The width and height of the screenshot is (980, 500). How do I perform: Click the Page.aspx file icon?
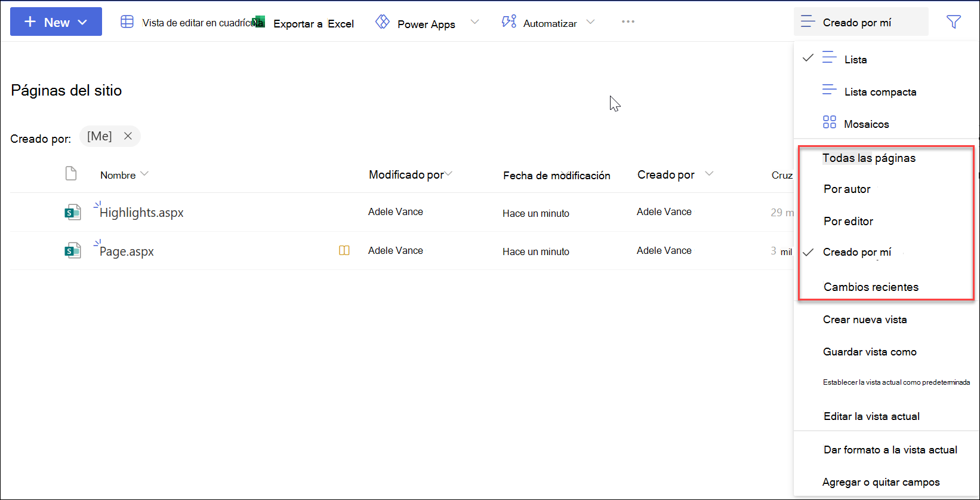(73, 251)
